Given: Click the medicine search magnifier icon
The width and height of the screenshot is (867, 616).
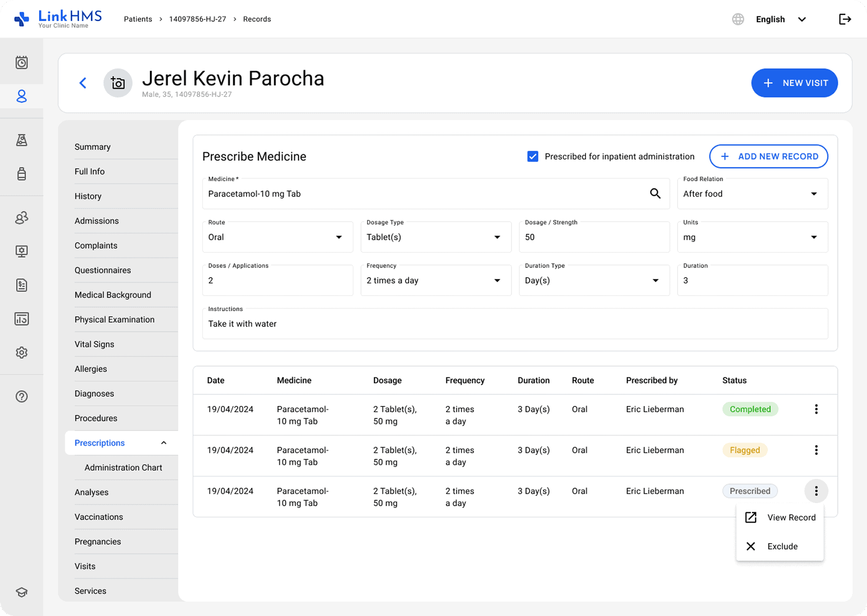Looking at the screenshot, I should 655,194.
